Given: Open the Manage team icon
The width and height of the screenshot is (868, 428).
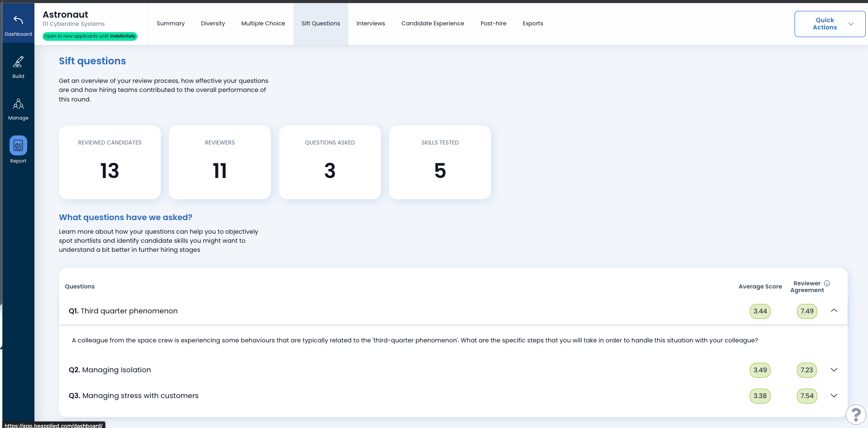Looking at the screenshot, I should pyautogui.click(x=18, y=104).
